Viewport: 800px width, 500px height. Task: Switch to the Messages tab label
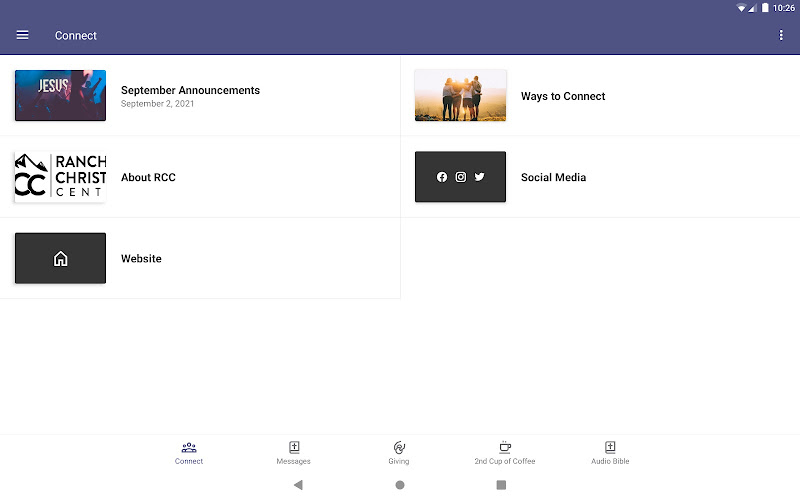click(x=294, y=462)
